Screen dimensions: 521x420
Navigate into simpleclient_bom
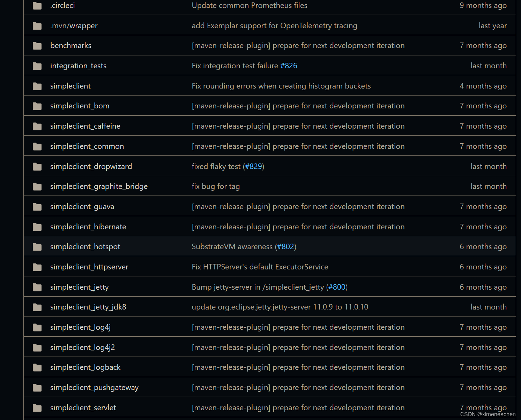(x=80, y=106)
